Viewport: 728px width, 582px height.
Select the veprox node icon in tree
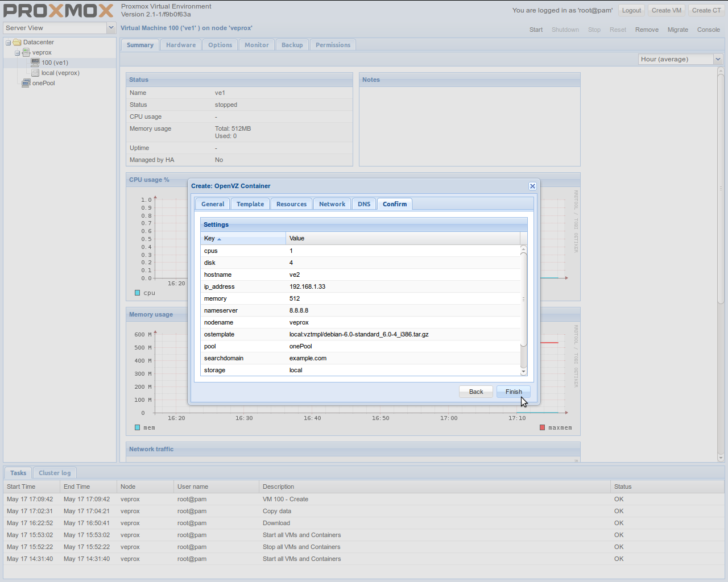(26, 52)
